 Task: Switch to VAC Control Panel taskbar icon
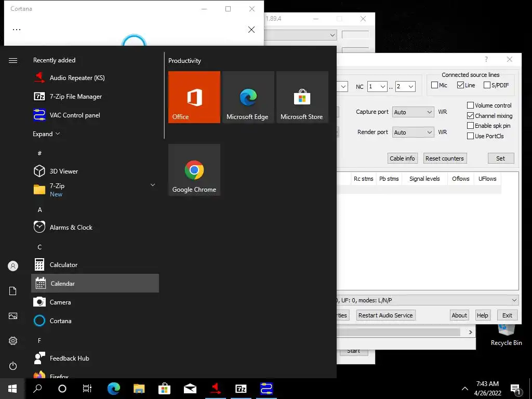point(267,389)
